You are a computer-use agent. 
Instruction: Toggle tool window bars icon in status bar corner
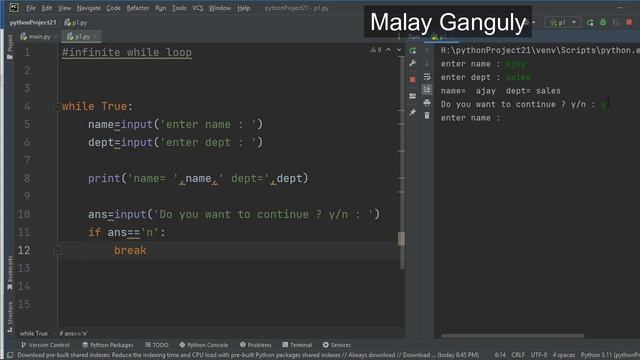pos(10,355)
